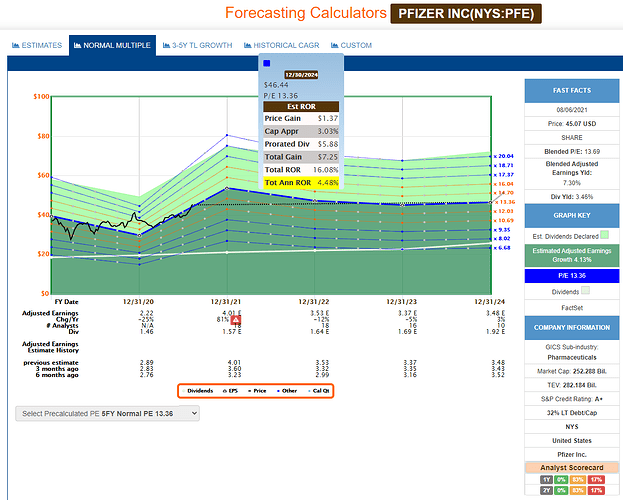The height and width of the screenshot is (500, 623).
Task: Click the red warning icon under 12/31/21
Action: [236, 320]
